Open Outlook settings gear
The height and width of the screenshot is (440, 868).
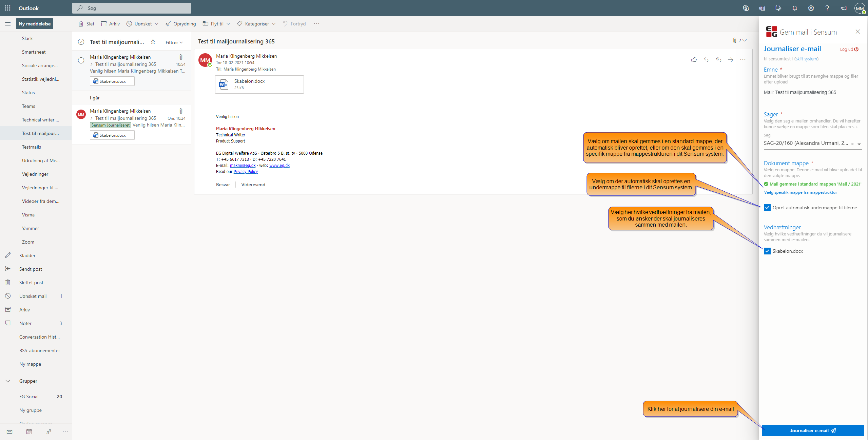pyautogui.click(x=811, y=8)
